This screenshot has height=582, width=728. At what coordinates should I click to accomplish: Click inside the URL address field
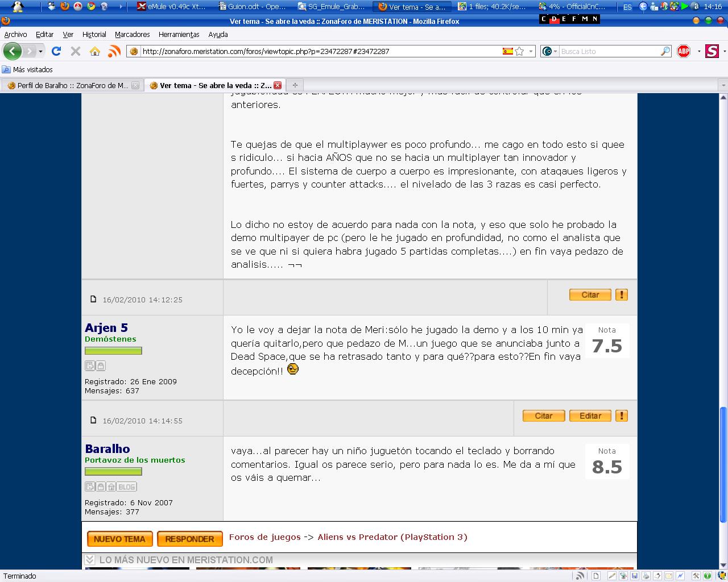click(x=320, y=51)
